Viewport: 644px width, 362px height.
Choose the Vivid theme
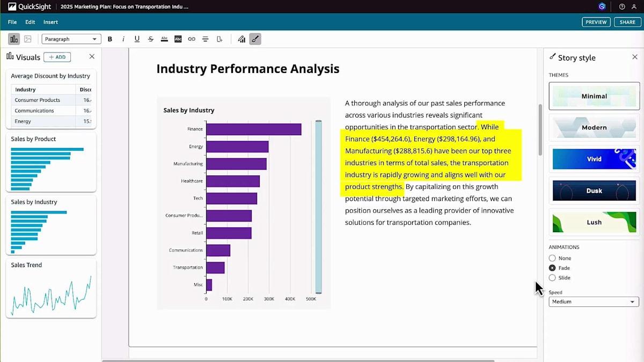pyautogui.click(x=594, y=159)
